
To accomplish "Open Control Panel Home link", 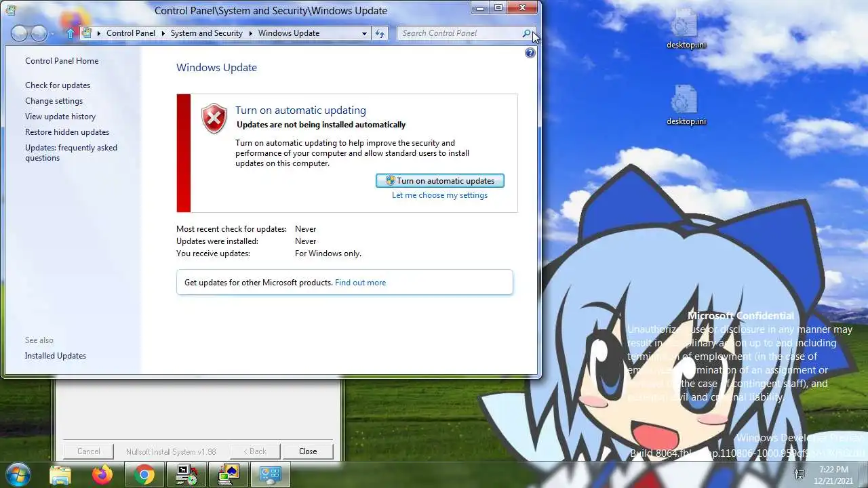I will 62,61.
